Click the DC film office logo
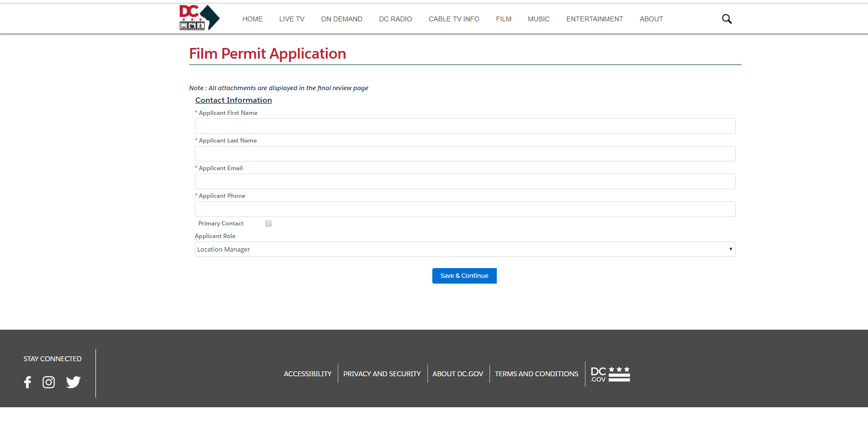This screenshot has height=431, width=868. (x=199, y=18)
